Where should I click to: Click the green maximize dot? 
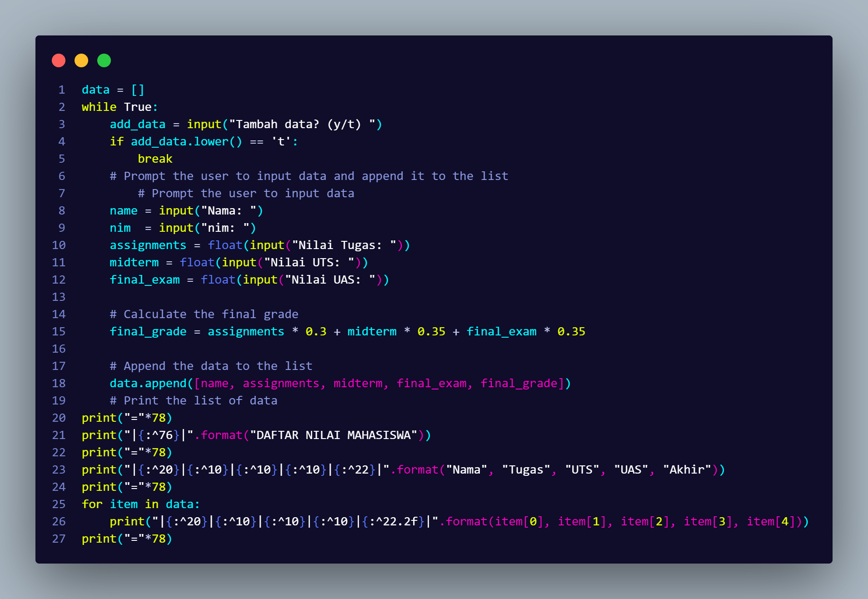(104, 60)
